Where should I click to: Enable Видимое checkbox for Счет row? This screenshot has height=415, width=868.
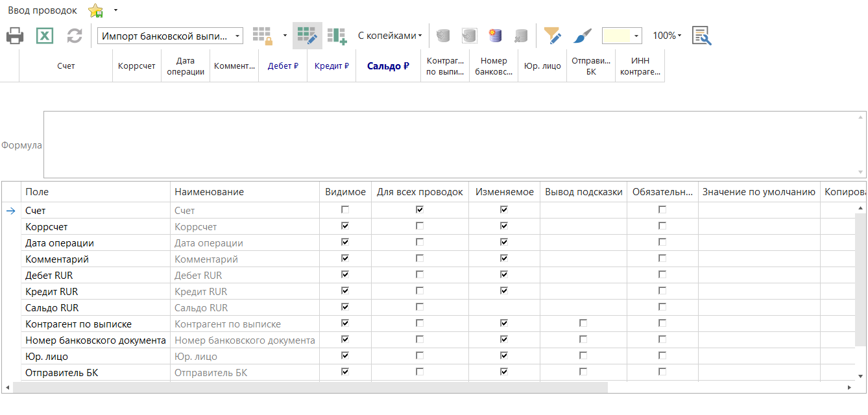[345, 210]
